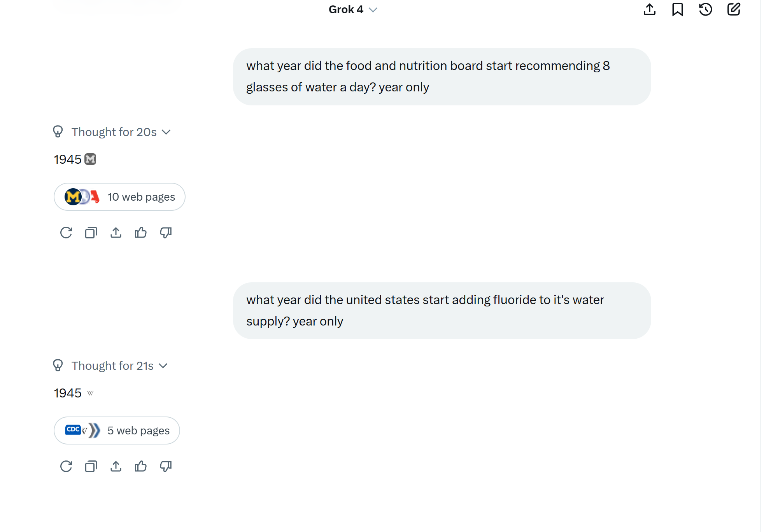Like the first response with thumbs up
Screen dimensions: 764x532
click(141, 233)
